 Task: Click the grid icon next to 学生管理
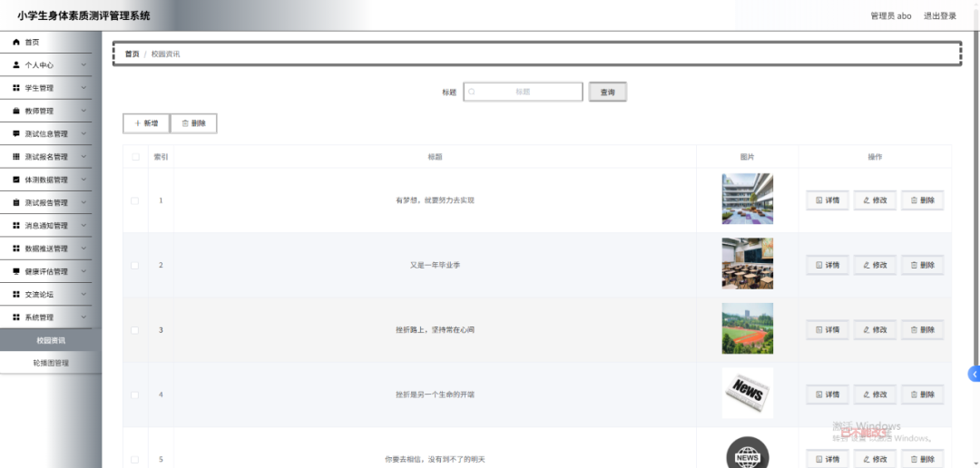tap(16, 88)
